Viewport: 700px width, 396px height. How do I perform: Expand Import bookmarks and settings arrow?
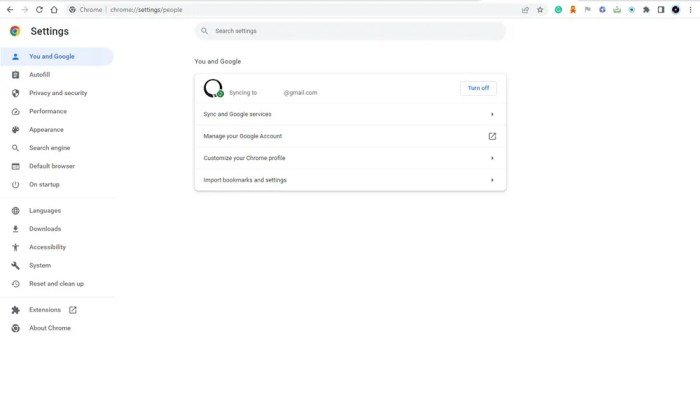pos(492,180)
